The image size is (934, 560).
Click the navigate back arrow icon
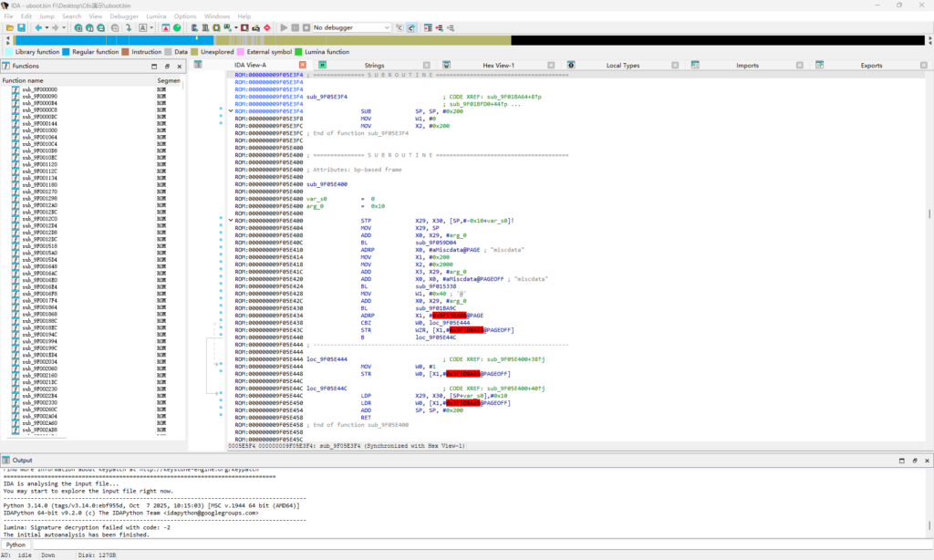[39, 27]
